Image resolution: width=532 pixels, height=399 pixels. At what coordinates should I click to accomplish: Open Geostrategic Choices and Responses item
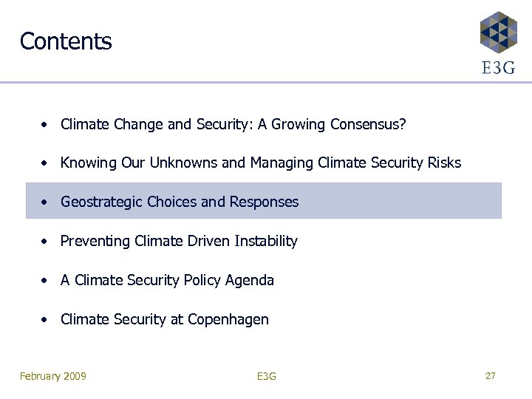click(180, 202)
